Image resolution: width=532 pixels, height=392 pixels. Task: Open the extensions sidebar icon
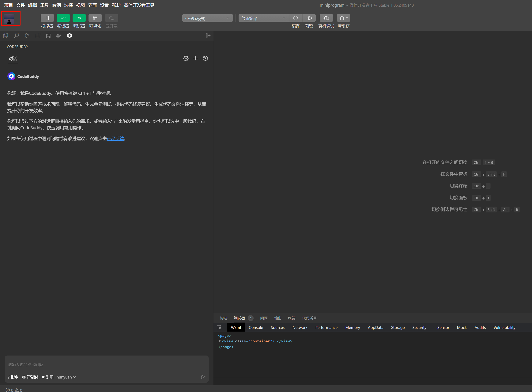click(37, 36)
